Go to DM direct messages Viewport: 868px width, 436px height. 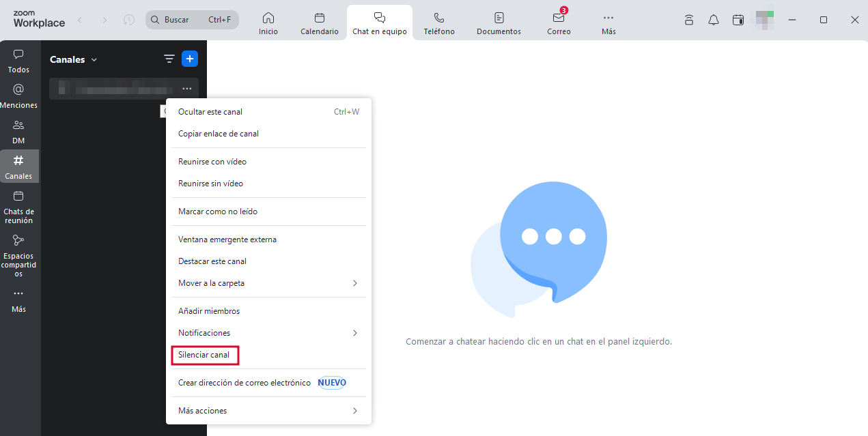(x=18, y=131)
